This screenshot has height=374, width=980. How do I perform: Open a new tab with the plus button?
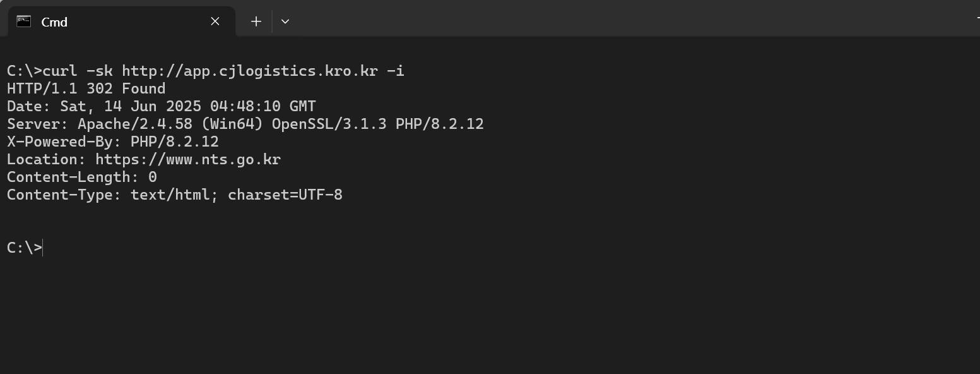pos(256,21)
